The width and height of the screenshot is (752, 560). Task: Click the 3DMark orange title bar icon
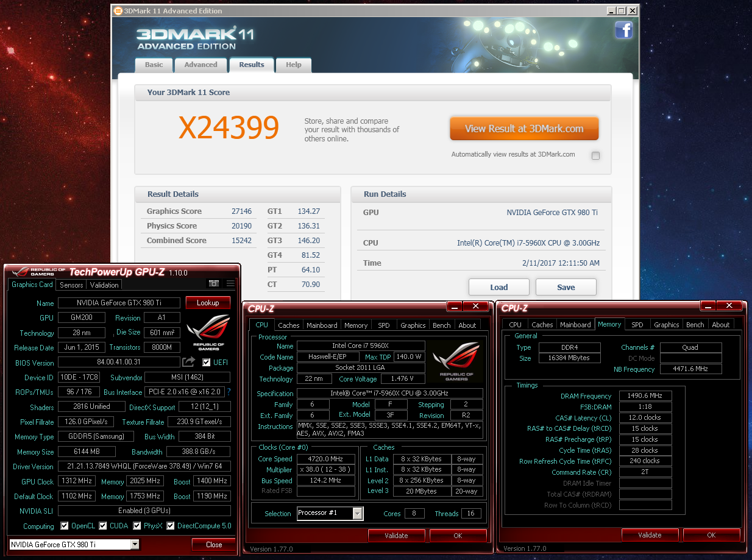(x=118, y=10)
